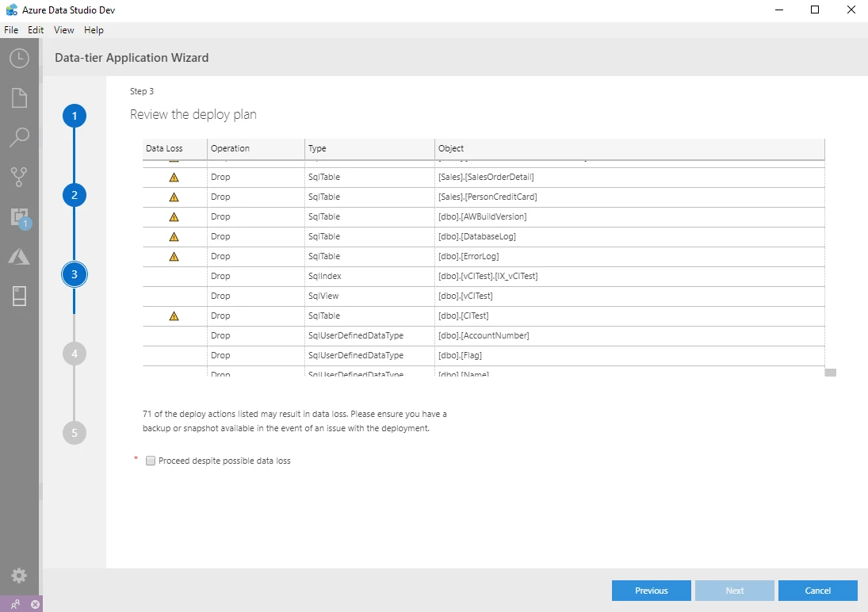Open the Source Control panel

(x=18, y=177)
